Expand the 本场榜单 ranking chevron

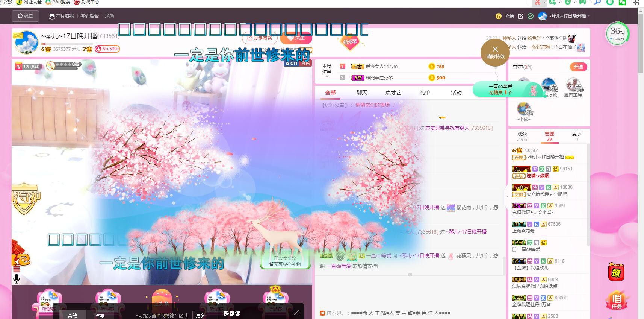click(327, 76)
